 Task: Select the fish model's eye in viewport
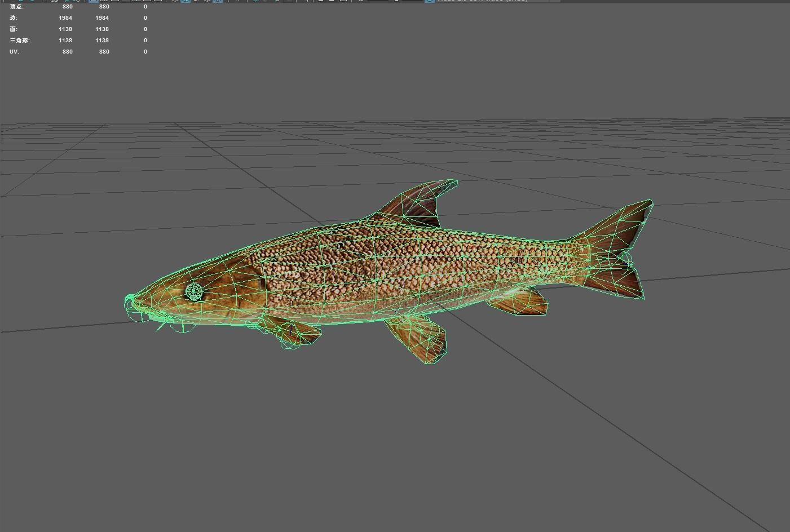point(194,292)
